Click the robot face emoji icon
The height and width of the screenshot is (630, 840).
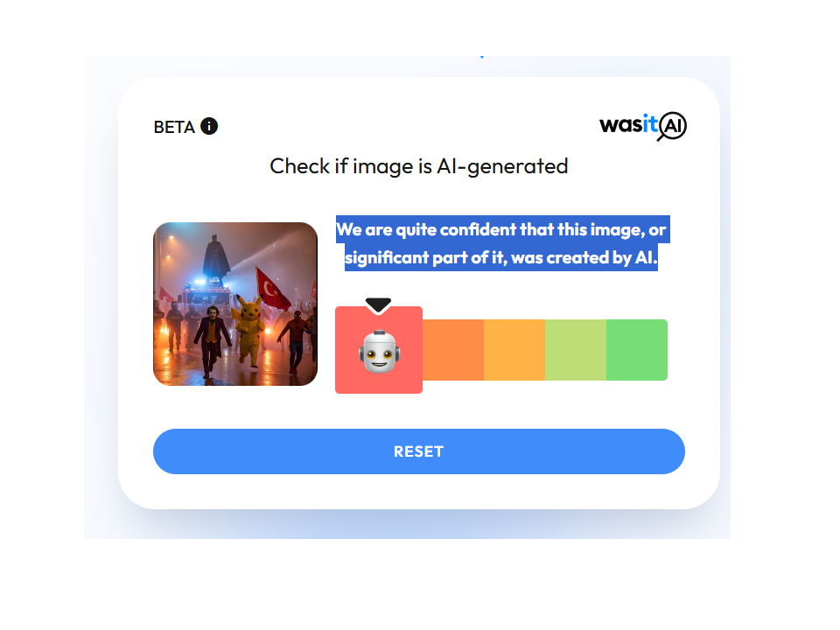(x=379, y=352)
